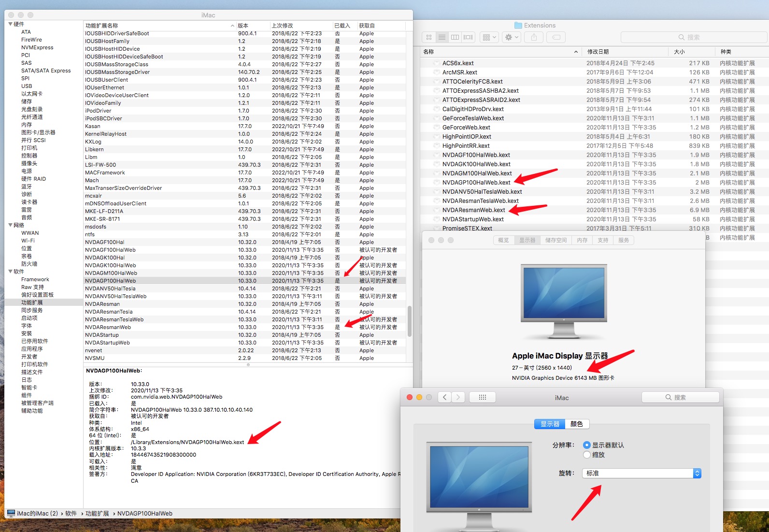This screenshot has width=769, height=532.
Task: Select 显示器默认 resolution radio button
Action: [x=587, y=445]
